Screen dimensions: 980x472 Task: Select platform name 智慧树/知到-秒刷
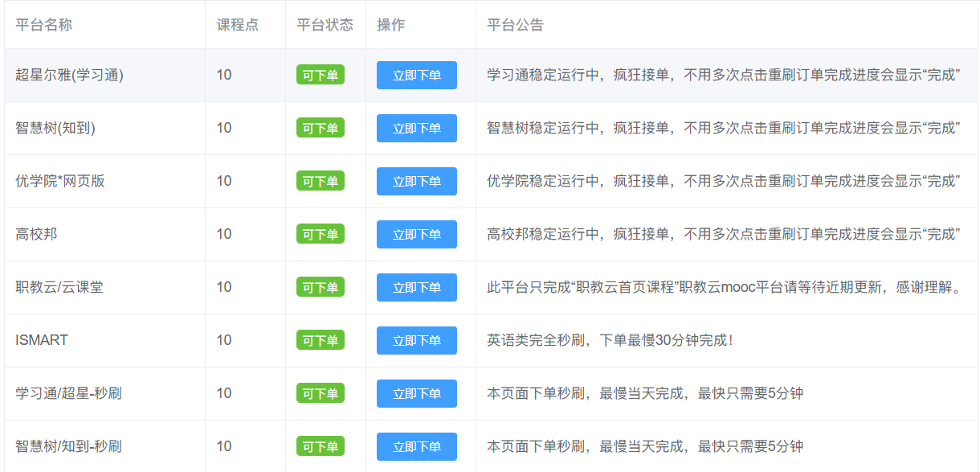click(68, 446)
